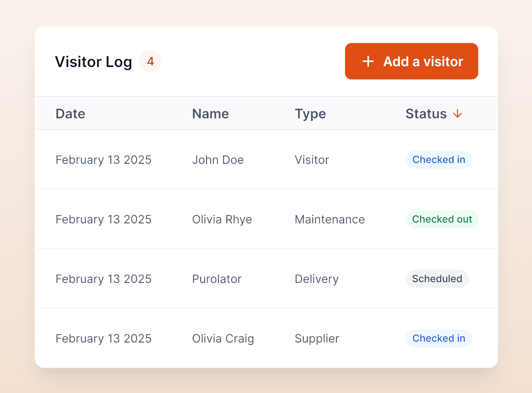Sort by the Type column header
The width and height of the screenshot is (532, 393).
pyautogui.click(x=310, y=114)
